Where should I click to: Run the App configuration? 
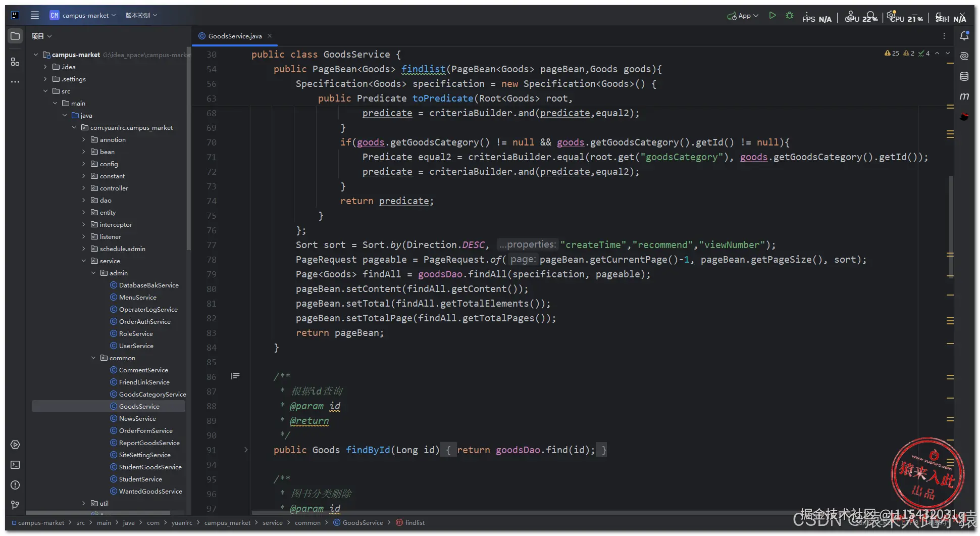pos(772,15)
